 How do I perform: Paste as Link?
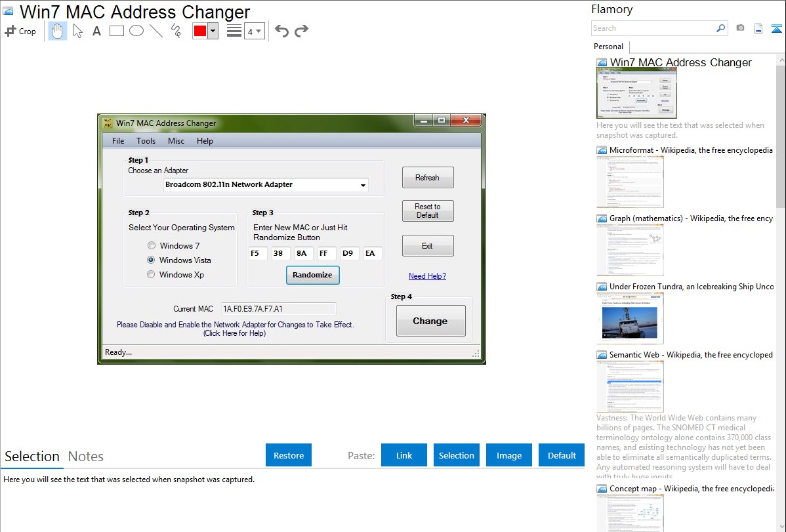pos(404,455)
